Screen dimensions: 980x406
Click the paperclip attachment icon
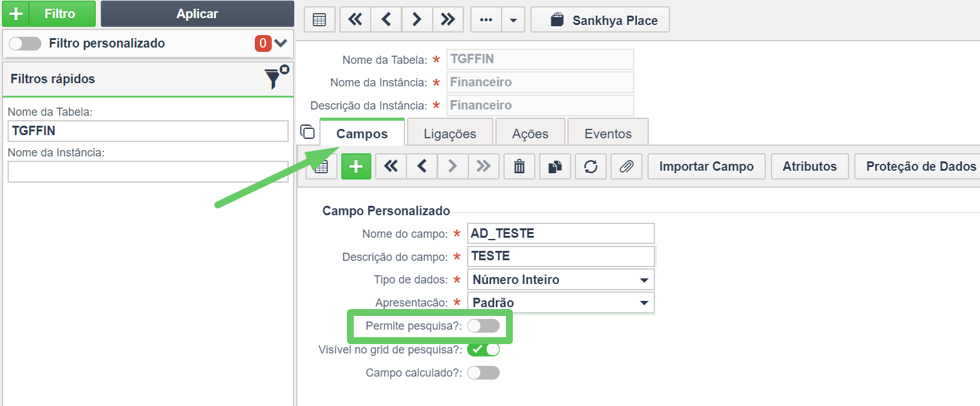pos(626,166)
